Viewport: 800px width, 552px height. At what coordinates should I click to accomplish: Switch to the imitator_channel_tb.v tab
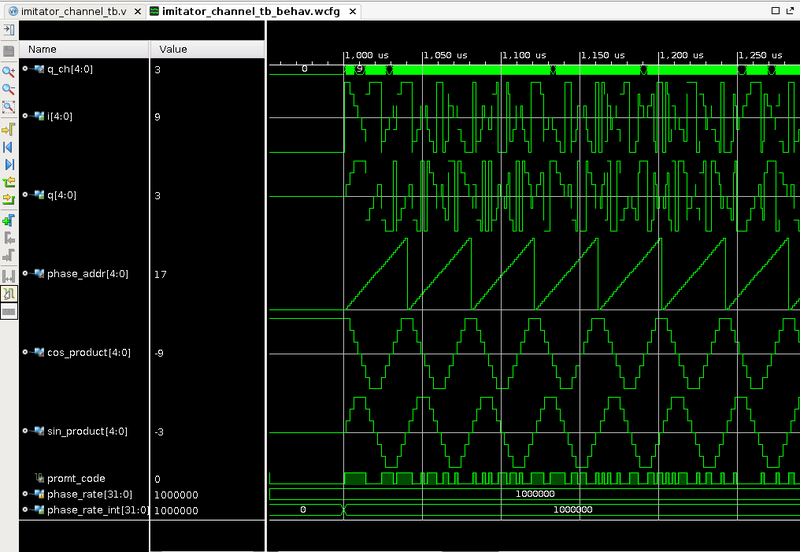[72, 11]
